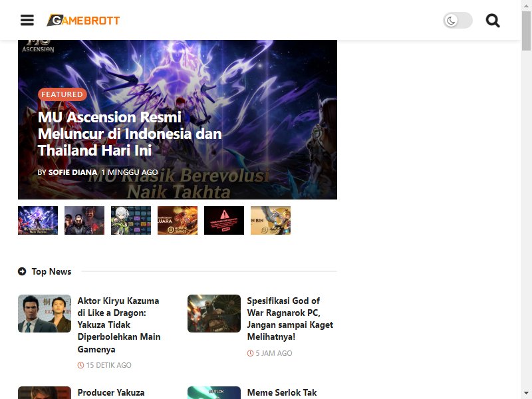The height and width of the screenshot is (399, 532).
Task: Open the God of War Kratos thumbnail
Action: [214, 313]
